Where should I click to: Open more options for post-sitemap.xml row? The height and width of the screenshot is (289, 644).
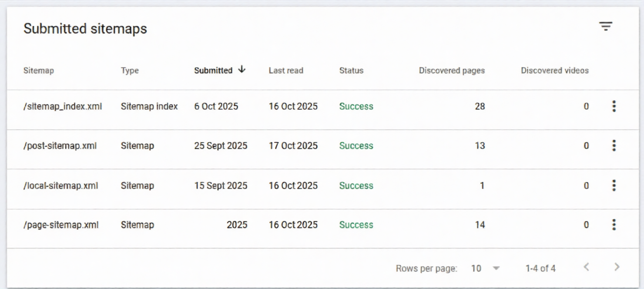click(x=614, y=146)
